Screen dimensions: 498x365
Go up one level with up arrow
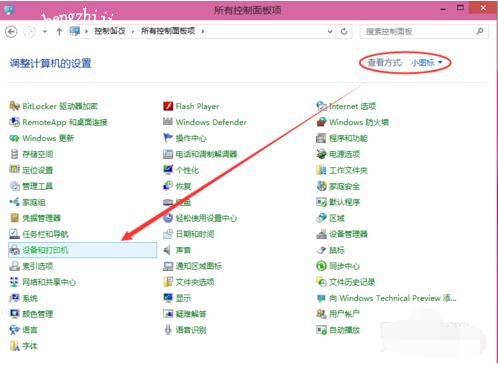click(59, 32)
